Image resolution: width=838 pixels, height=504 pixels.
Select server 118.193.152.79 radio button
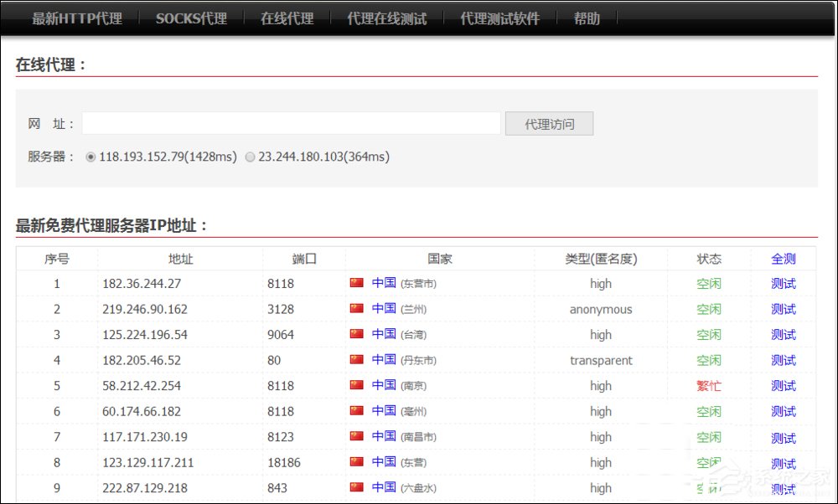pyautogui.click(x=91, y=157)
